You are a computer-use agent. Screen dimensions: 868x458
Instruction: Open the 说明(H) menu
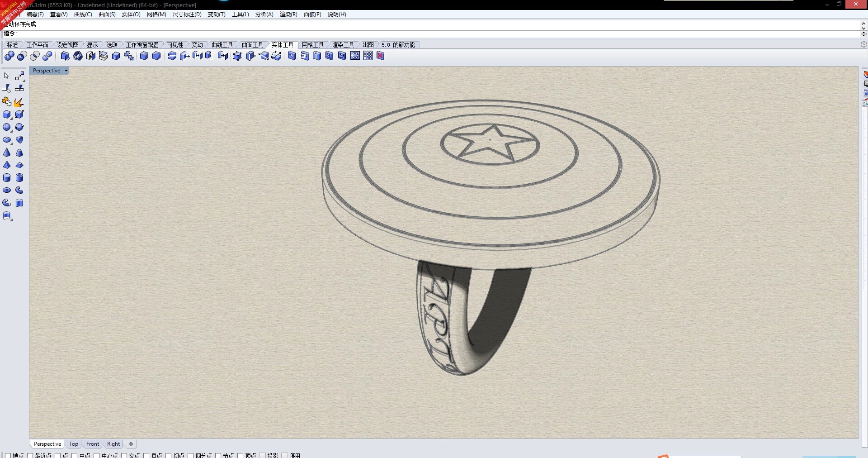click(x=337, y=14)
